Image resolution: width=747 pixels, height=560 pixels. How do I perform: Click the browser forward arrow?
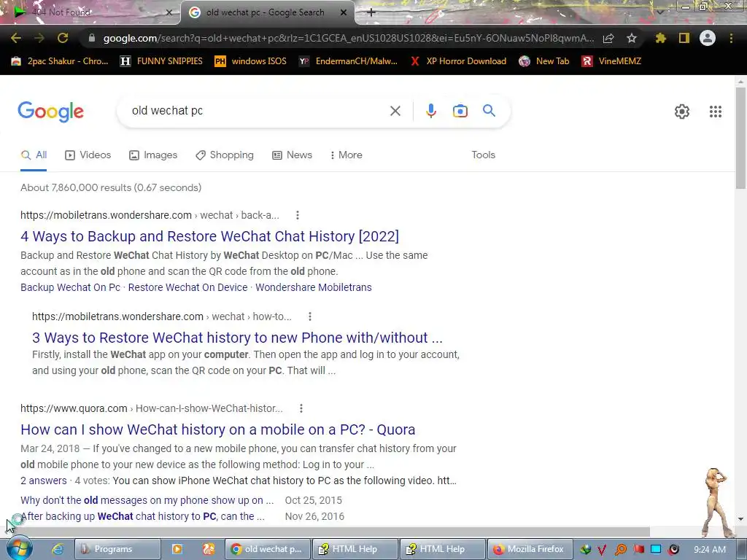(x=39, y=38)
